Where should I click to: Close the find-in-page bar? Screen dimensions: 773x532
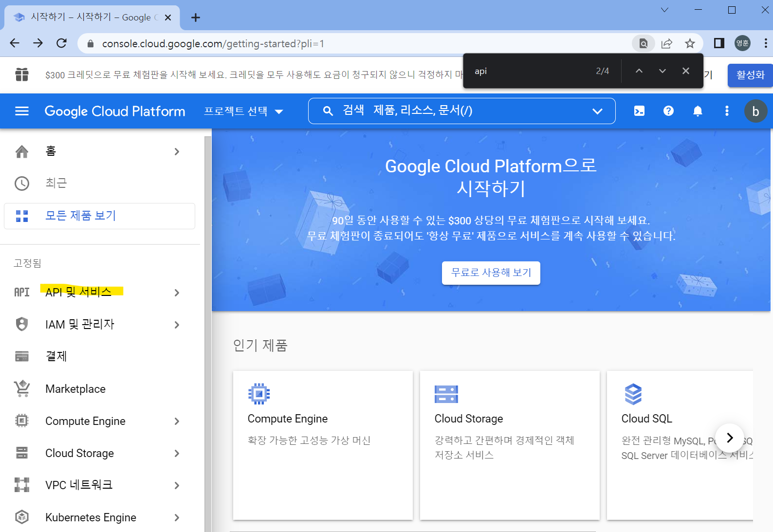[x=686, y=71]
